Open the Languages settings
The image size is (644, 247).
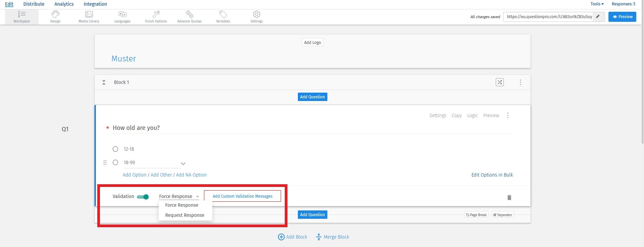click(x=122, y=16)
